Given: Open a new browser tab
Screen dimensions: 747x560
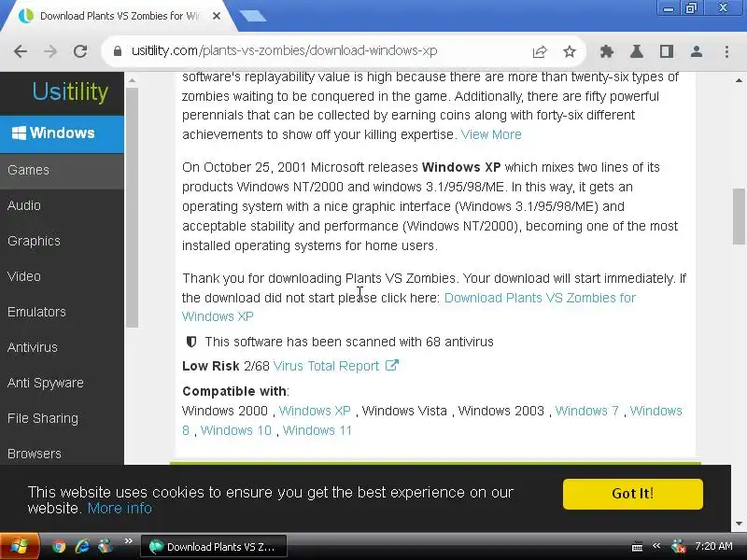Looking at the screenshot, I should tap(253, 16).
